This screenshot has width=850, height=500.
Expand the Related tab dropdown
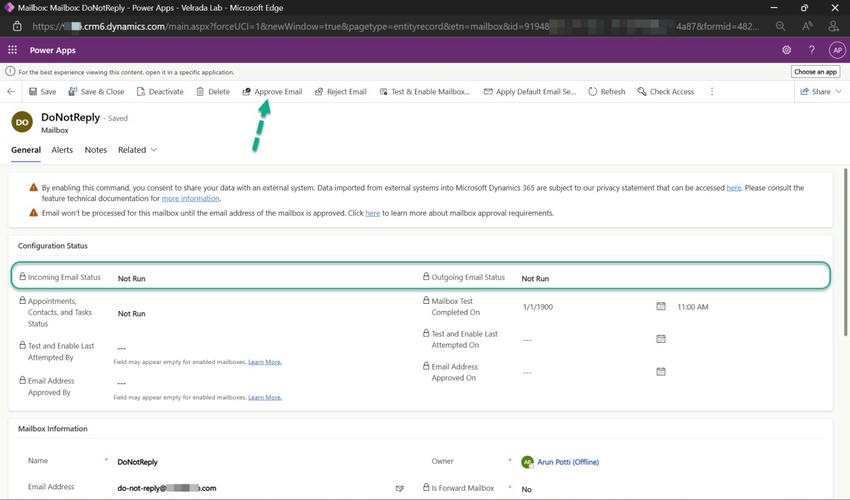(x=137, y=150)
